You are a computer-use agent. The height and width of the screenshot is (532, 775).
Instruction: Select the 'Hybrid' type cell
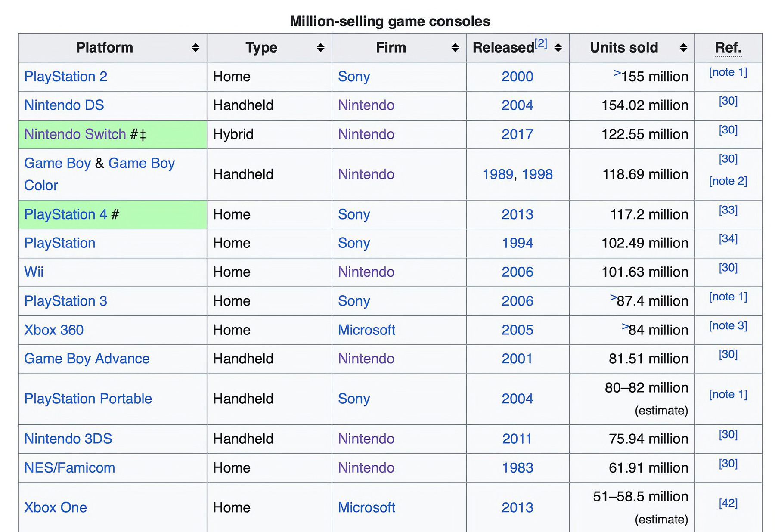269,134
